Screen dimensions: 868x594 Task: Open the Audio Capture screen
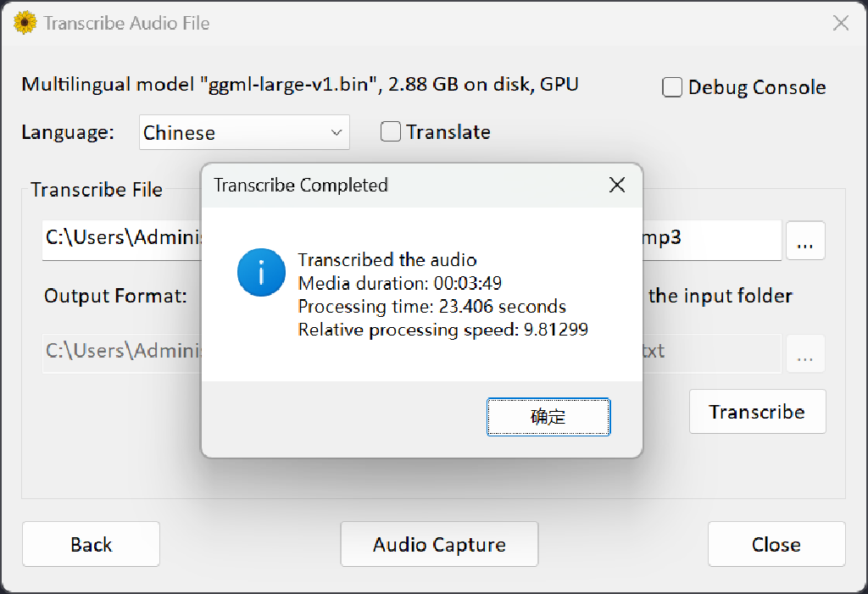point(439,544)
